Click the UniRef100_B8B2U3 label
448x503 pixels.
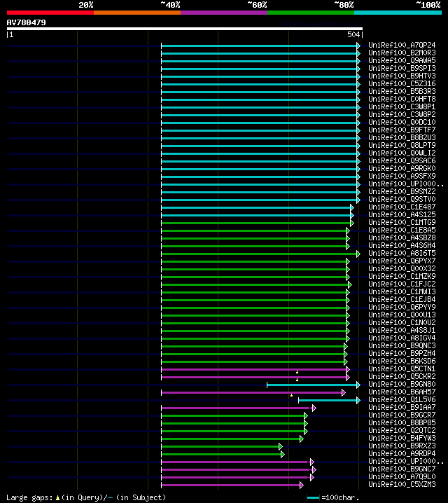click(x=402, y=137)
